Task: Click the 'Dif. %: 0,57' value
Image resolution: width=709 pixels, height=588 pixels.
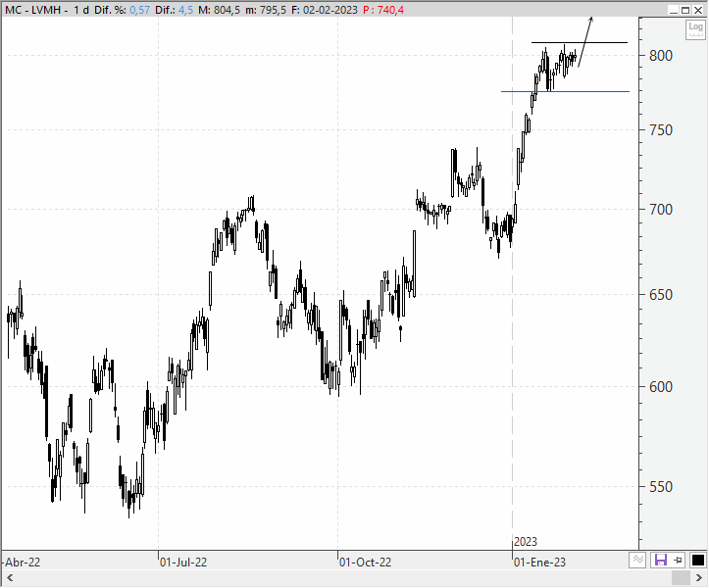Action: (x=122, y=10)
